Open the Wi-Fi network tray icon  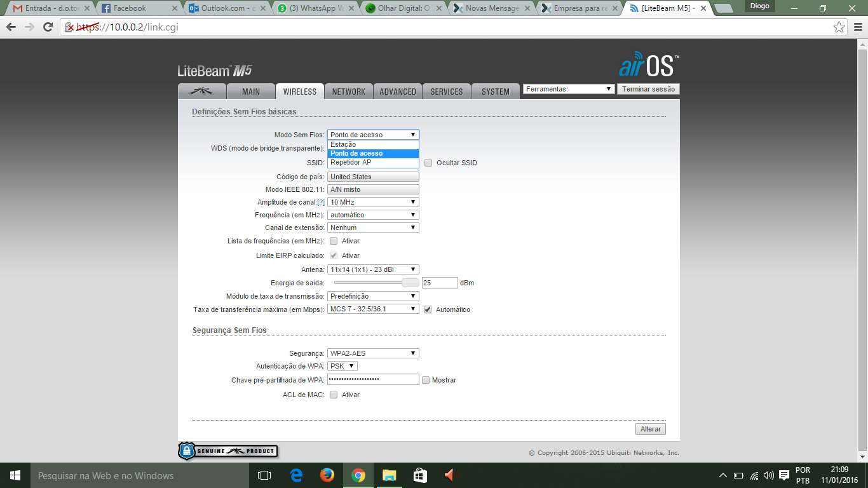pyautogui.click(x=754, y=475)
